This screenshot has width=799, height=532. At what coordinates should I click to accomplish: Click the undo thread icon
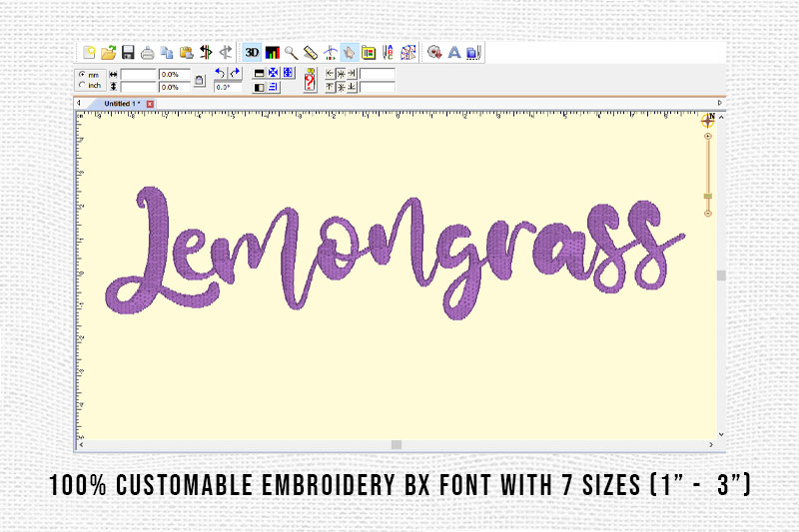tap(206, 52)
